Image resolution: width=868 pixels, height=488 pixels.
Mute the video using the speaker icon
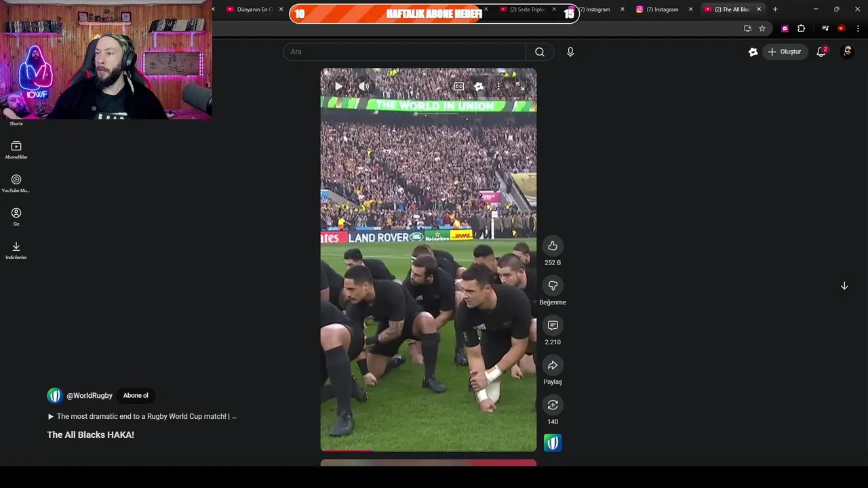364,86
